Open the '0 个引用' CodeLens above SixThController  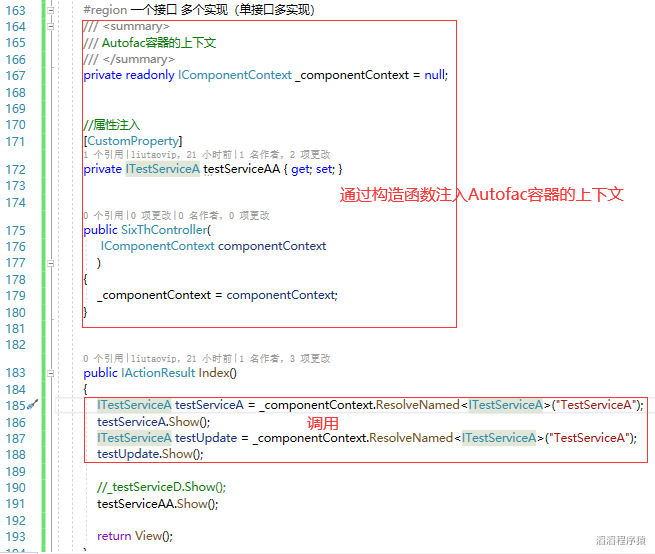tap(103, 216)
